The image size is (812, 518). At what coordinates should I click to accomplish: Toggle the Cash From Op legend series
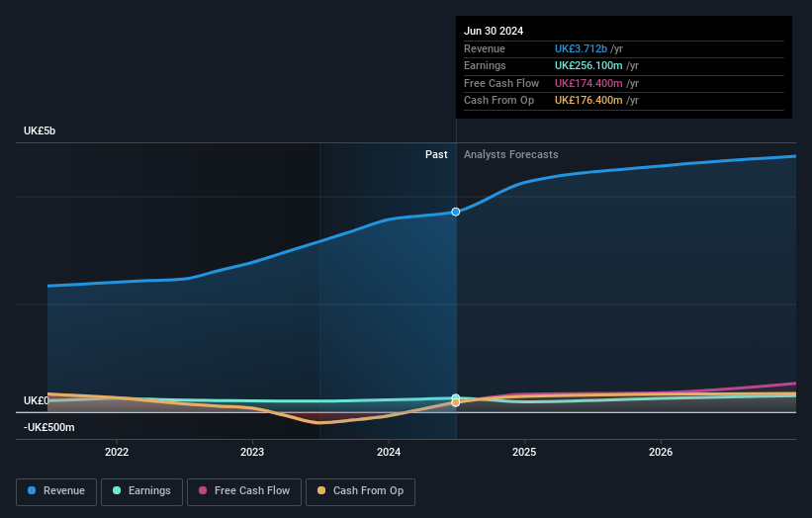360,491
